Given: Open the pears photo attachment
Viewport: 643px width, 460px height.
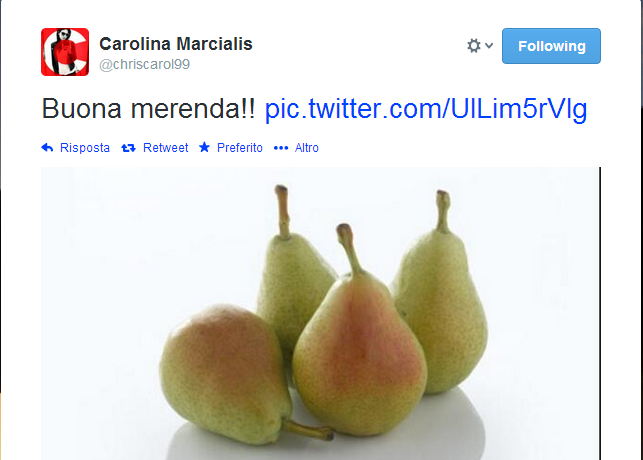Looking at the screenshot, I should pos(320,313).
